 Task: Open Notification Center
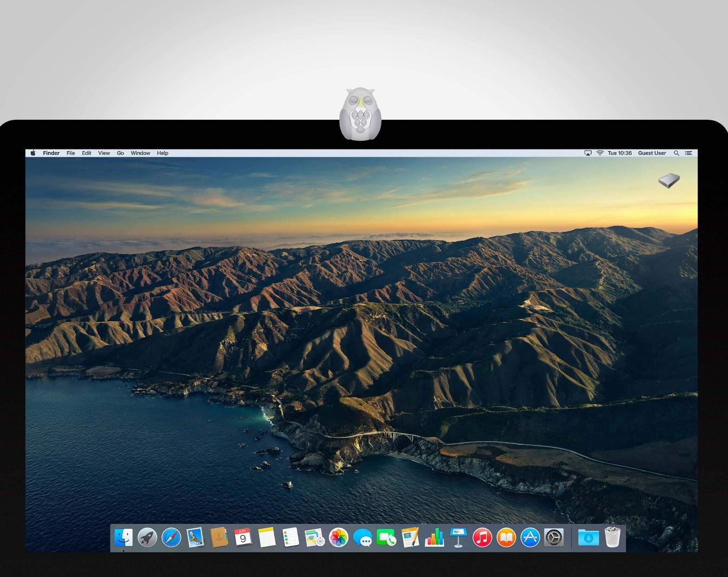(x=688, y=153)
